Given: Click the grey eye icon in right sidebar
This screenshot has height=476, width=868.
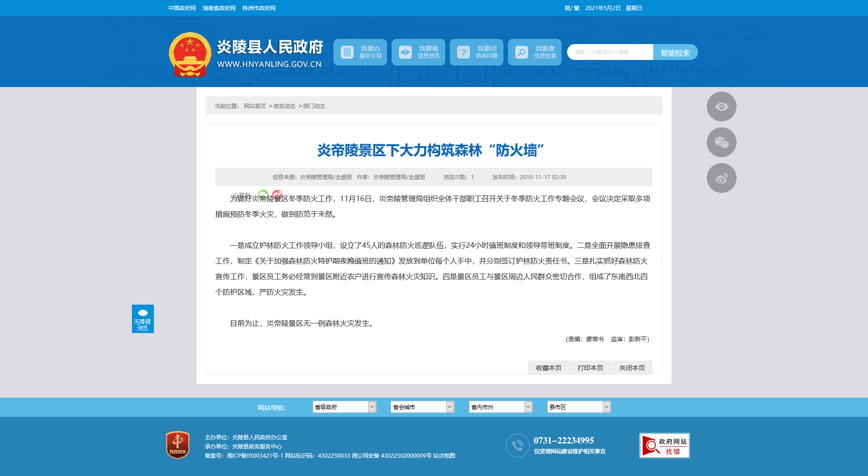Looking at the screenshot, I should point(721,107).
